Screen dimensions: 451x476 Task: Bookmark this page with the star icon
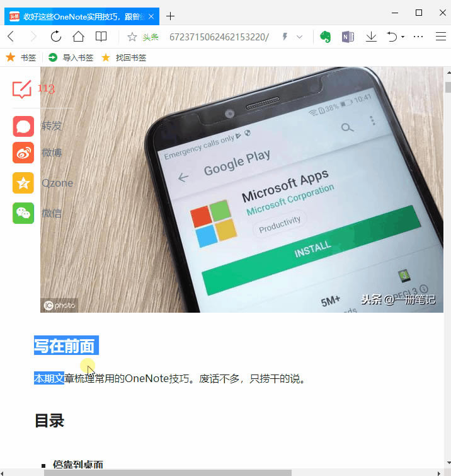132,37
